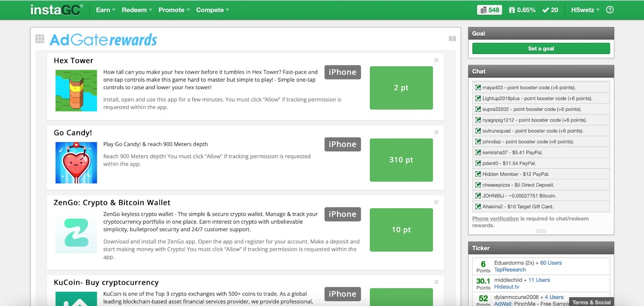This screenshot has width=644, height=306.
Task: Click the icon beside nyagopig1212 chat entry
Action: 478,120
